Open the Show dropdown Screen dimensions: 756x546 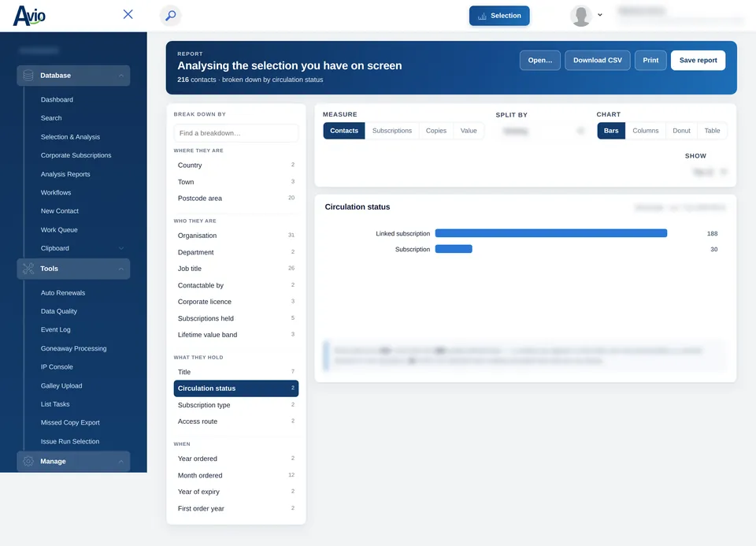tap(709, 172)
